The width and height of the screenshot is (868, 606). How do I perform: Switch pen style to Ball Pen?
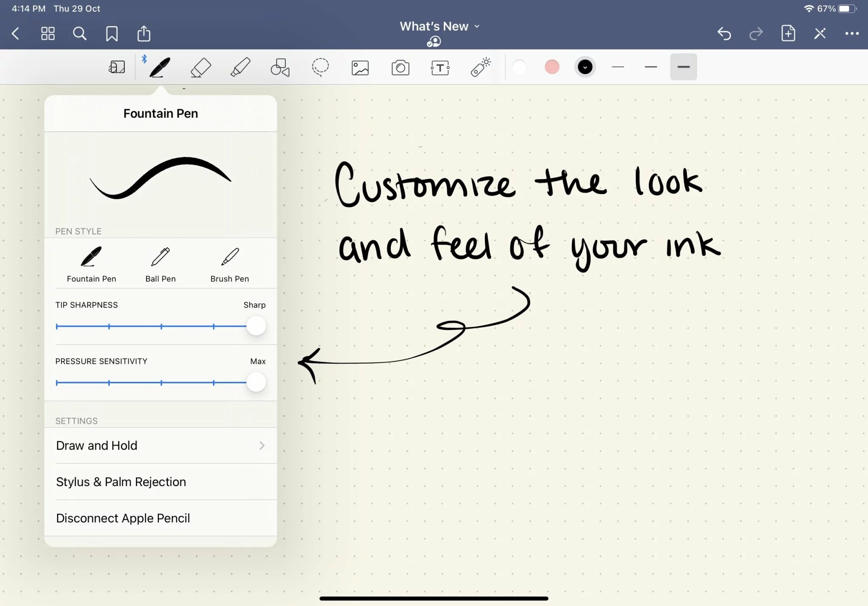(x=160, y=263)
